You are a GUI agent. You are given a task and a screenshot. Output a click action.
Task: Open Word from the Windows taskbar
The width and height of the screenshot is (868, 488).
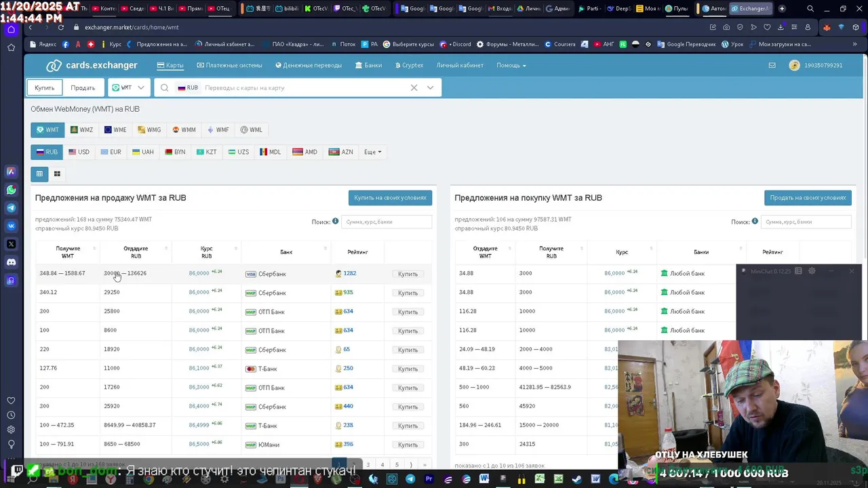click(x=484, y=479)
